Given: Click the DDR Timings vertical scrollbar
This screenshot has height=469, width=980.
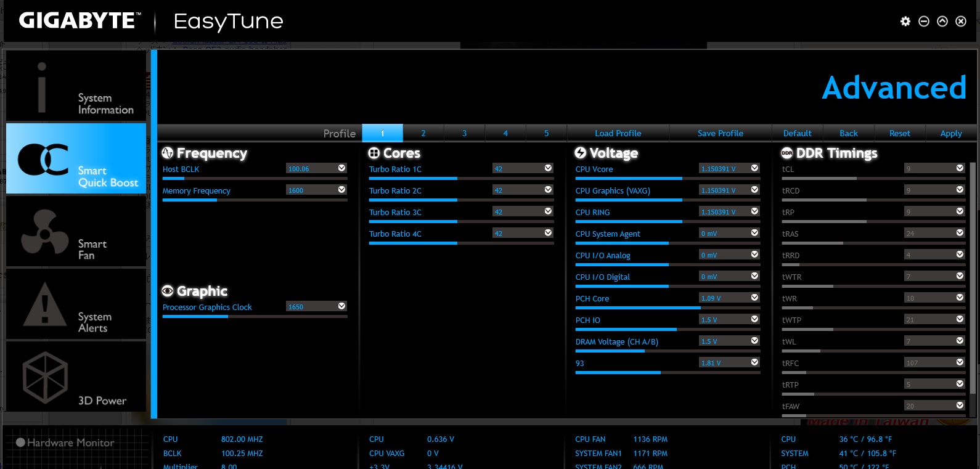Looking at the screenshot, I should tap(973, 277).
